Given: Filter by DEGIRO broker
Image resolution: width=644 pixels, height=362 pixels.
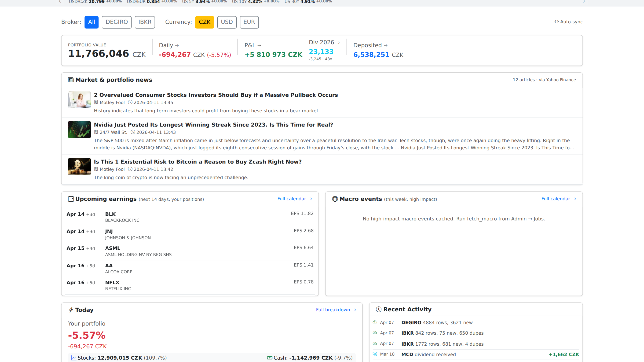Looking at the screenshot, I should [x=117, y=22].
